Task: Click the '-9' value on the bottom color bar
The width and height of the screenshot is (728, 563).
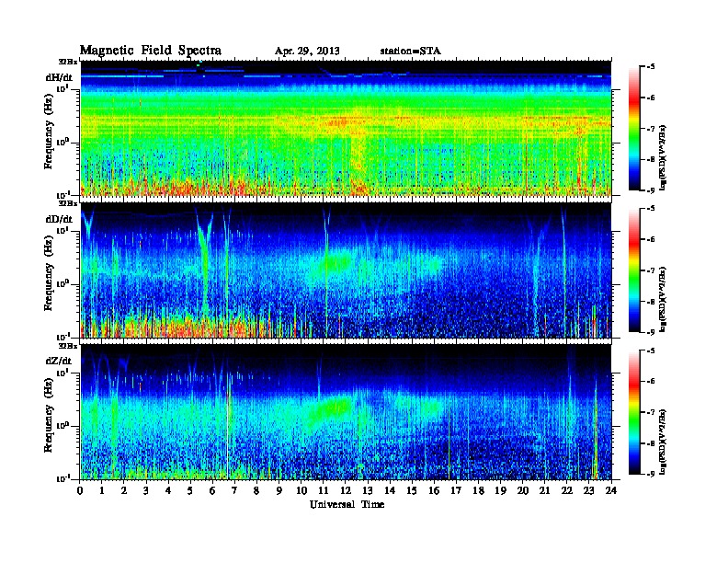Action: (651, 474)
